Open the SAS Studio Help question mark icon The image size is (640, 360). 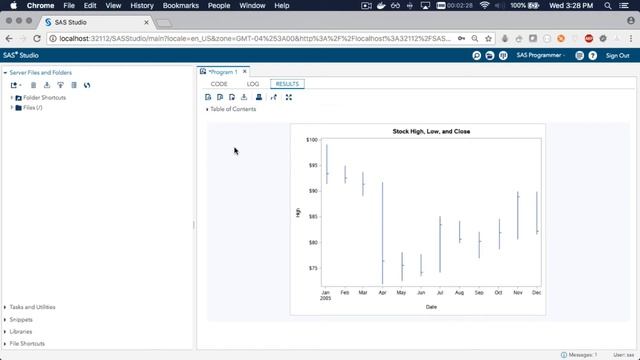tap(593, 56)
